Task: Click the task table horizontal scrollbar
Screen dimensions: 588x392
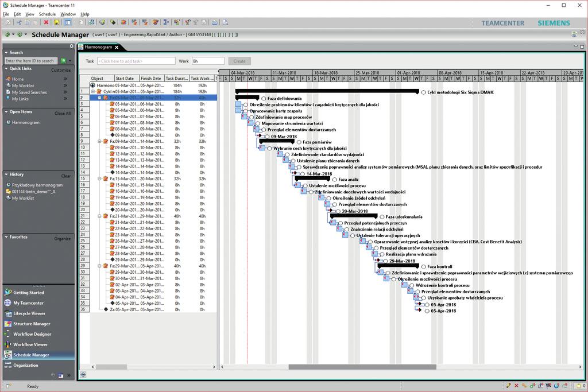Action: point(111,367)
